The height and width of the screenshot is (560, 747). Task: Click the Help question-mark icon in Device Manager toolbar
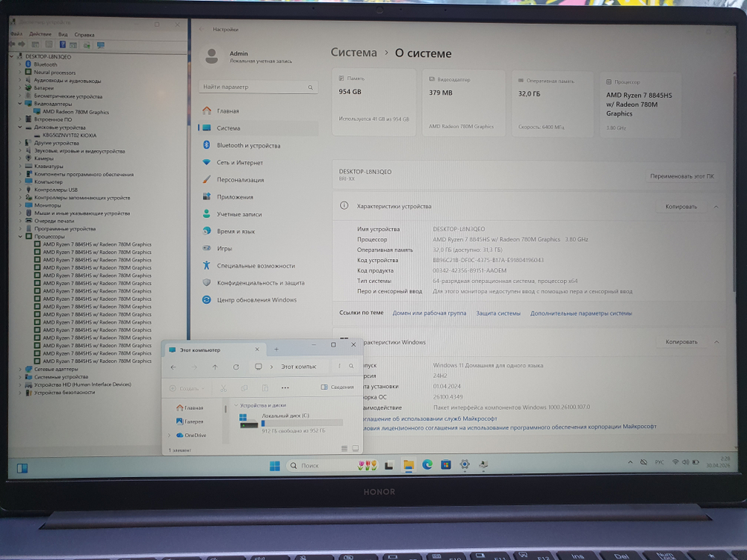click(x=63, y=44)
